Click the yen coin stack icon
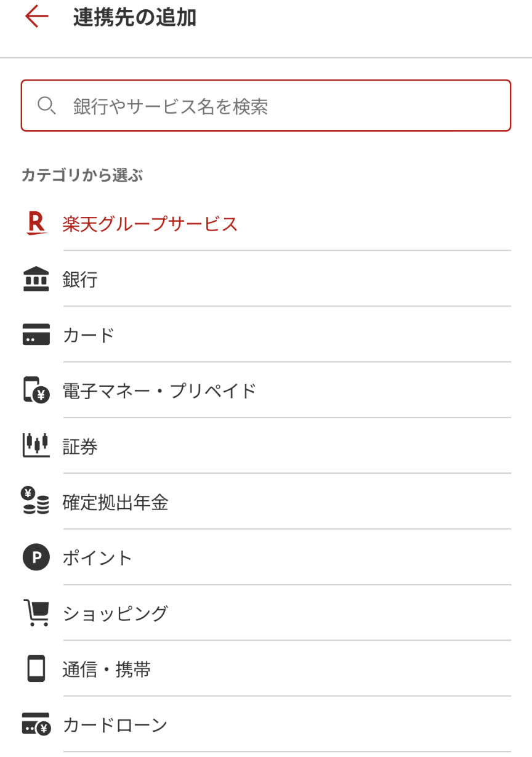Screen dimensions: 532x757 pos(35,502)
